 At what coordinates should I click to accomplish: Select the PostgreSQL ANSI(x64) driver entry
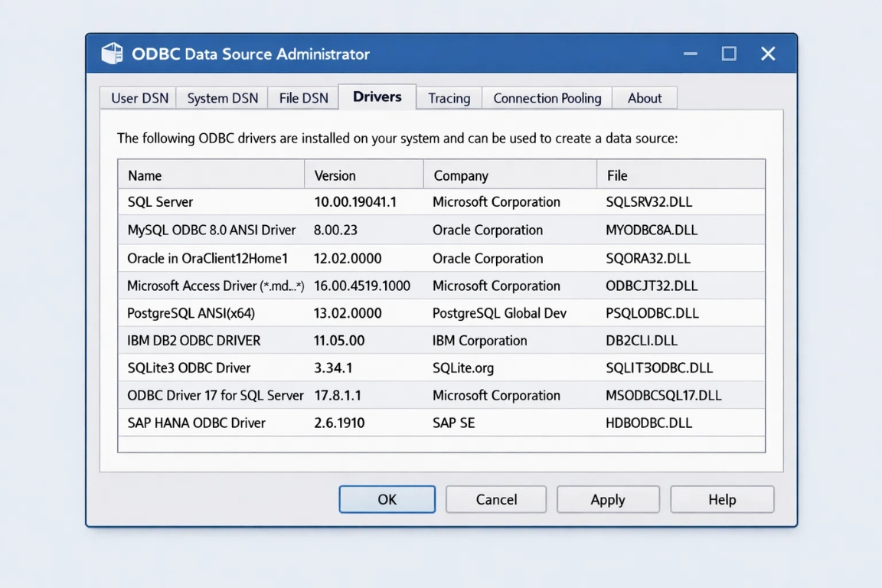tap(306, 312)
